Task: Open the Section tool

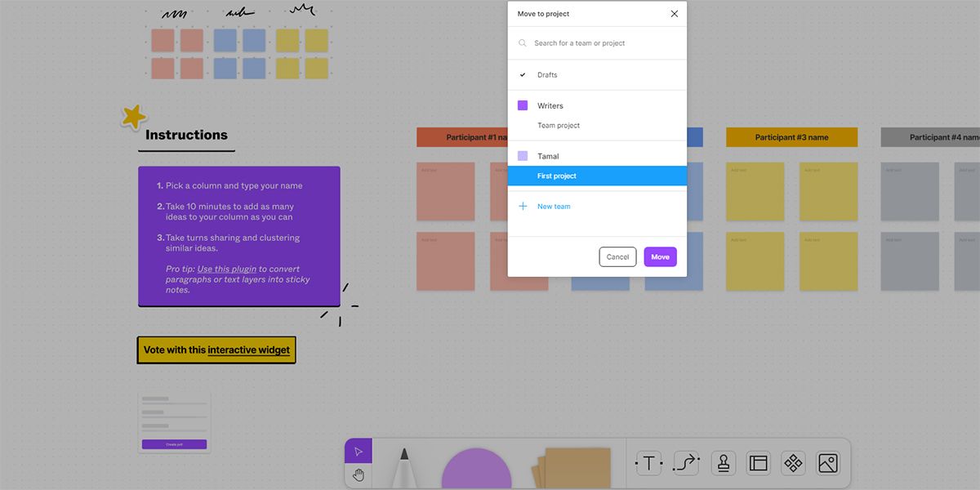Action: (x=759, y=464)
